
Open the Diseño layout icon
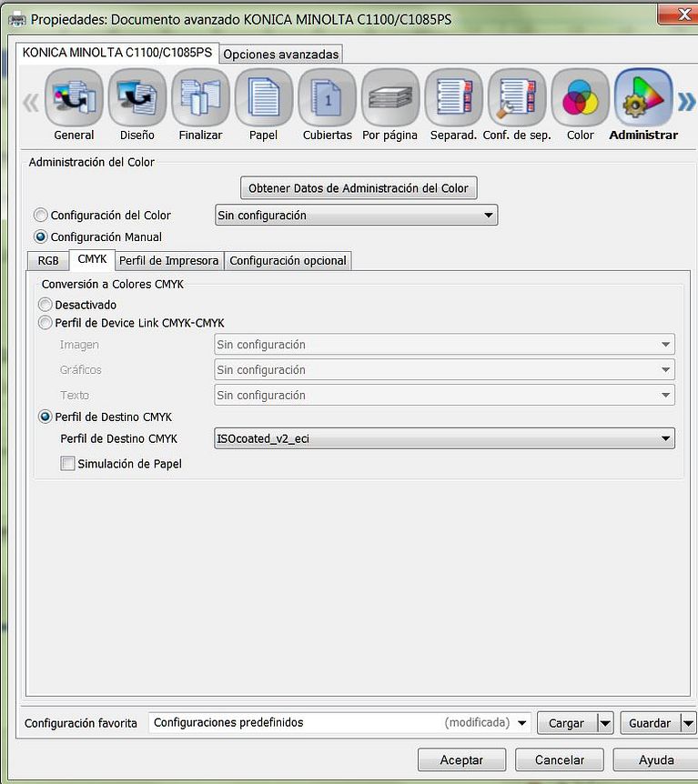(137, 97)
